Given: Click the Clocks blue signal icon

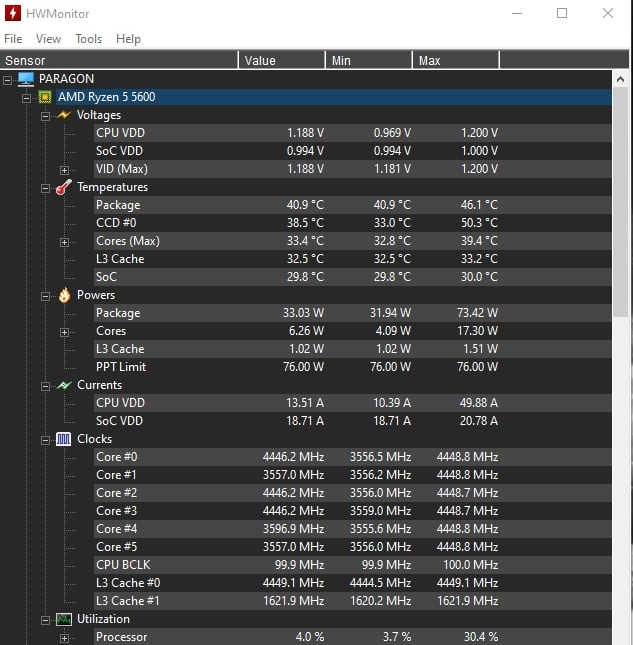Looking at the screenshot, I should pyautogui.click(x=63, y=439).
